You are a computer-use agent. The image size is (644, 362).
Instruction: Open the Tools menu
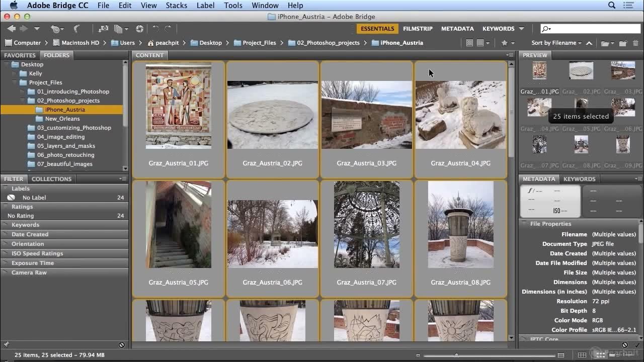pyautogui.click(x=233, y=6)
